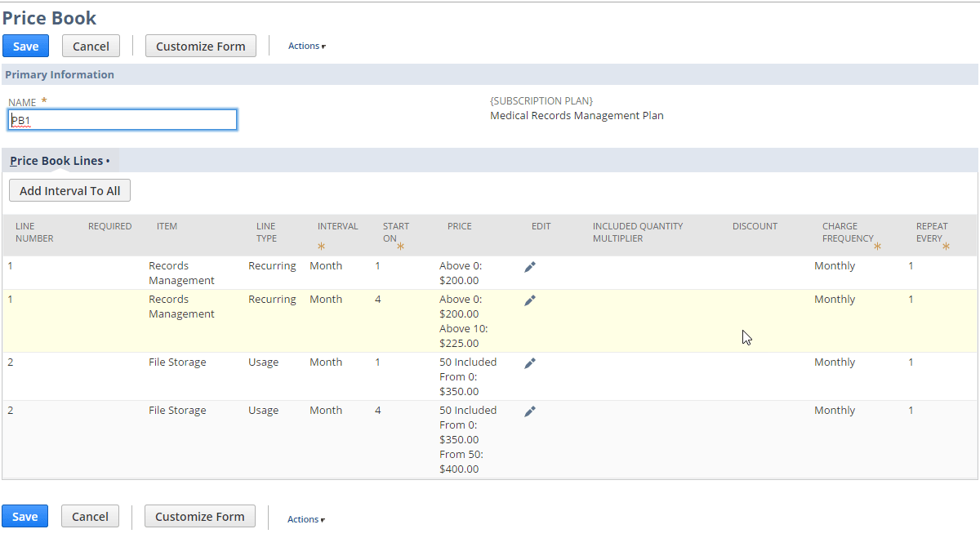Click the Price column header
Image resolution: width=980 pixels, height=538 pixels.
point(460,226)
